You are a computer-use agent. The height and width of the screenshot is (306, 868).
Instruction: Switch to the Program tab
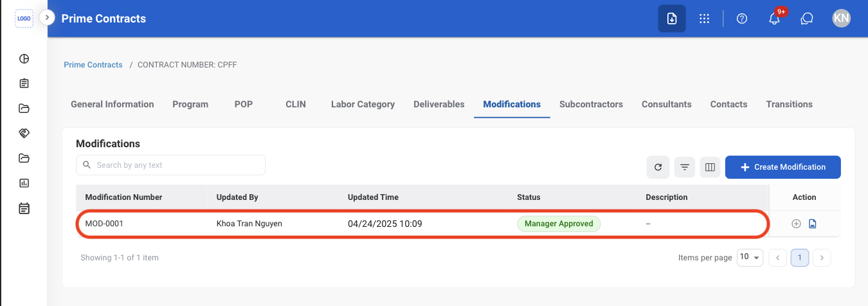tap(190, 104)
